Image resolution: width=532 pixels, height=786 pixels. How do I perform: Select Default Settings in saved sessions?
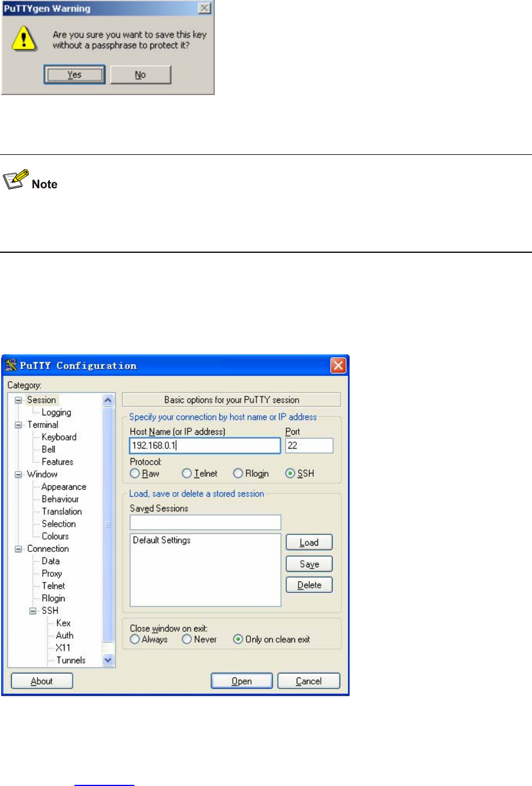(162, 540)
